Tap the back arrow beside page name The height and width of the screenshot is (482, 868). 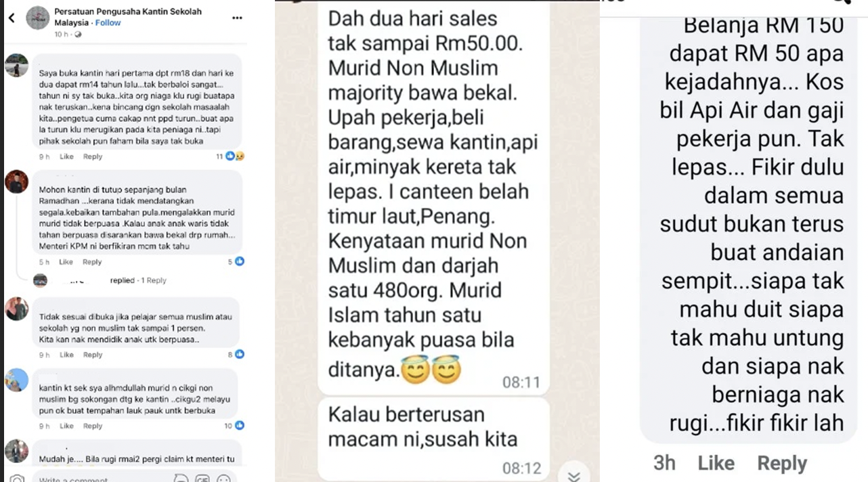(11, 18)
